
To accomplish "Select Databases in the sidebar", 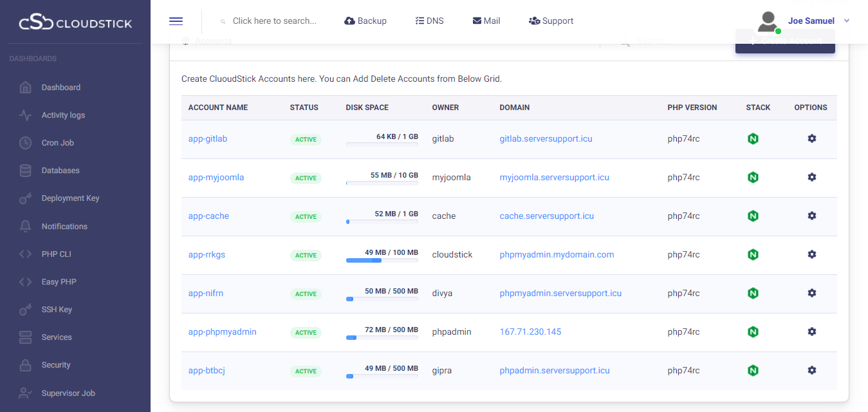I will [60, 171].
